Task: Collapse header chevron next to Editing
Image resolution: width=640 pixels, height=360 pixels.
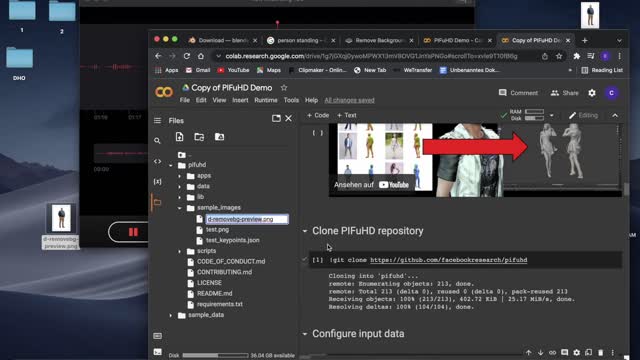Action: click(x=615, y=116)
